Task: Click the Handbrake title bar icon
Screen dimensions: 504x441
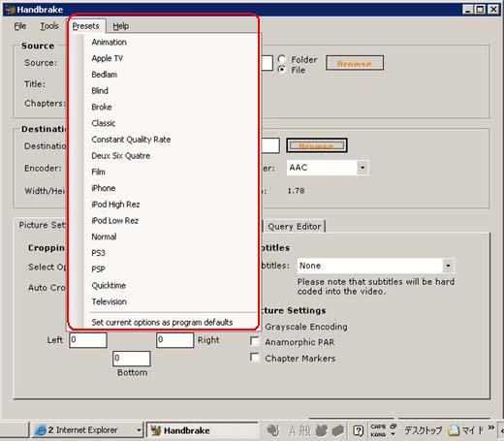Action: pos(10,10)
